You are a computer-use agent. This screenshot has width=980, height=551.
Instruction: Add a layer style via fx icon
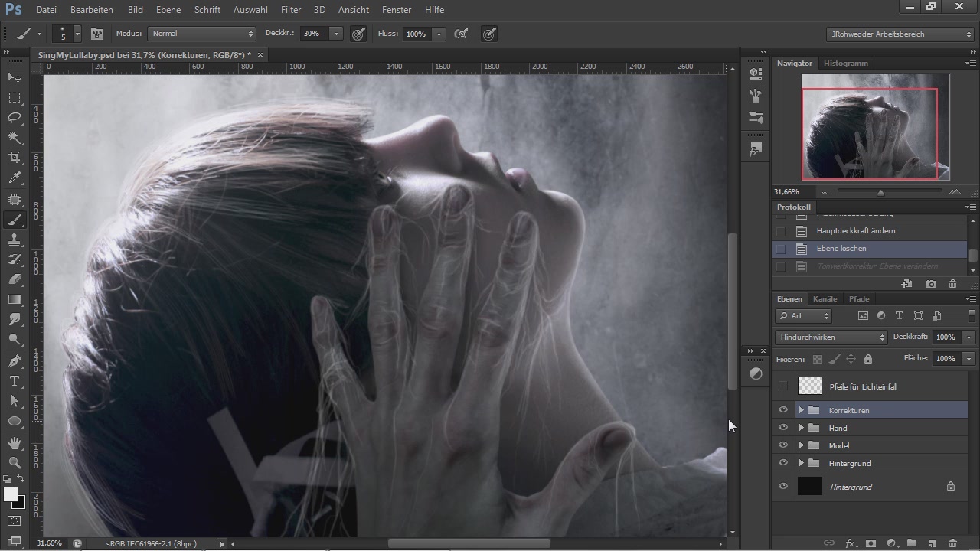click(x=850, y=543)
